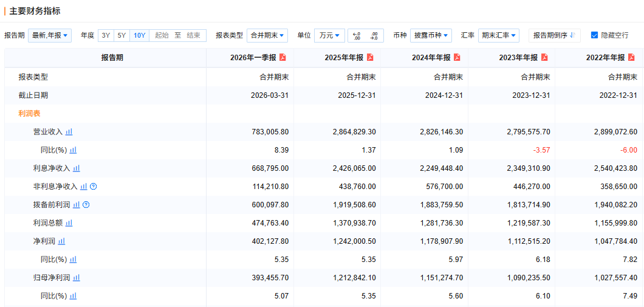Open PDF for 2025年年报
Viewport: 644px width, 307px height.
370,58
